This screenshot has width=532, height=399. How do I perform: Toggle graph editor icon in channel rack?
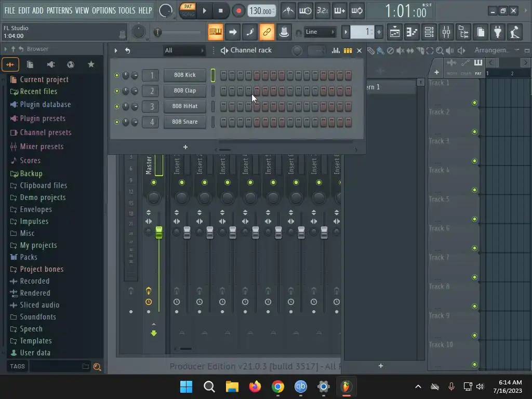336,50
